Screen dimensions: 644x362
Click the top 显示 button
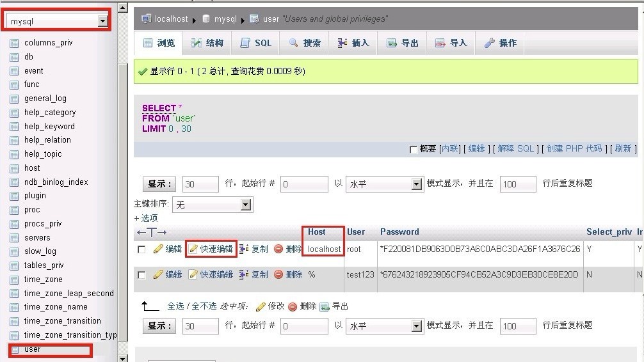coord(159,184)
